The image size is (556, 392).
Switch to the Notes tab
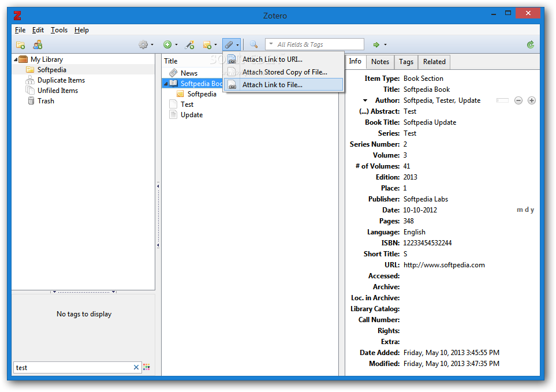380,62
